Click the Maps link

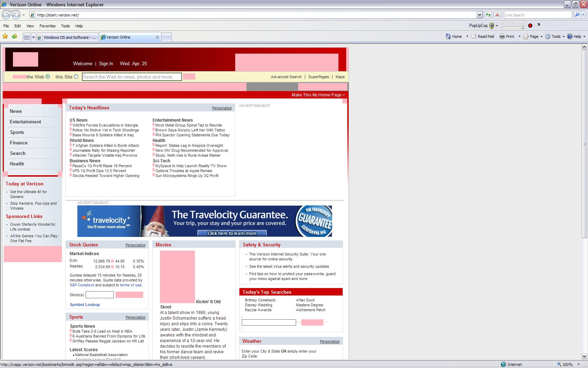[x=340, y=77]
